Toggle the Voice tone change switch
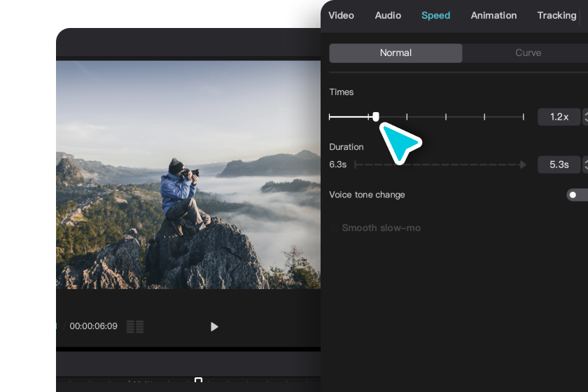Image resolution: width=588 pixels, height=392 pixels. tap(577, 195)
